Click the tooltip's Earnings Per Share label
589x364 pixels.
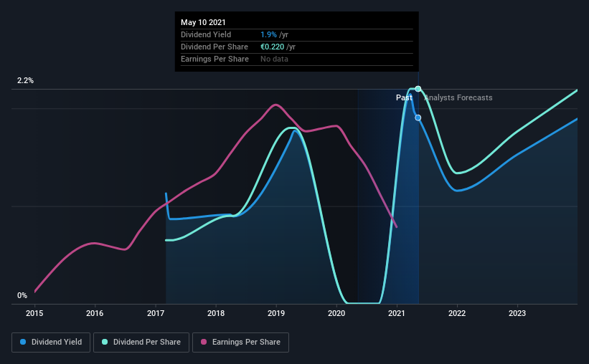(x=215, y=59)
